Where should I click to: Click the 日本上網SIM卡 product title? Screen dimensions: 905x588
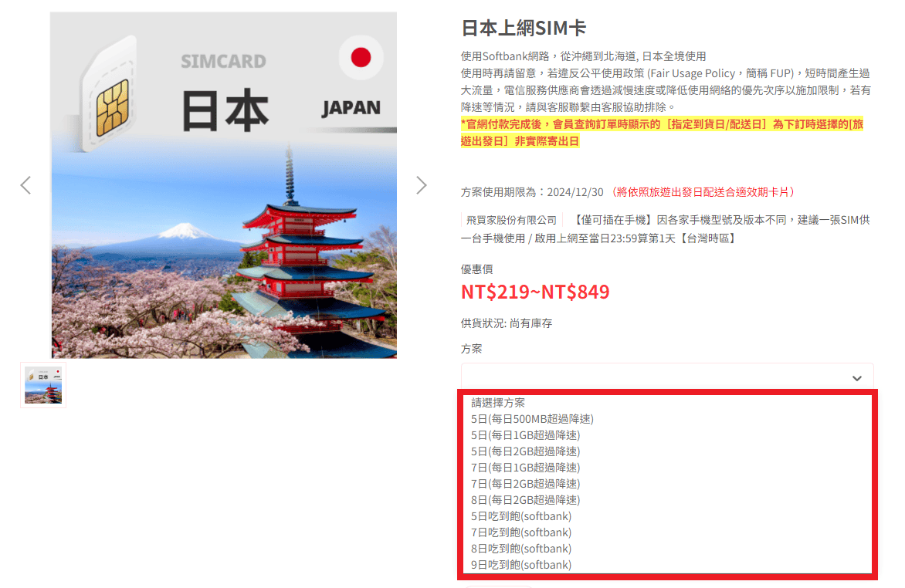coord(522,27)
